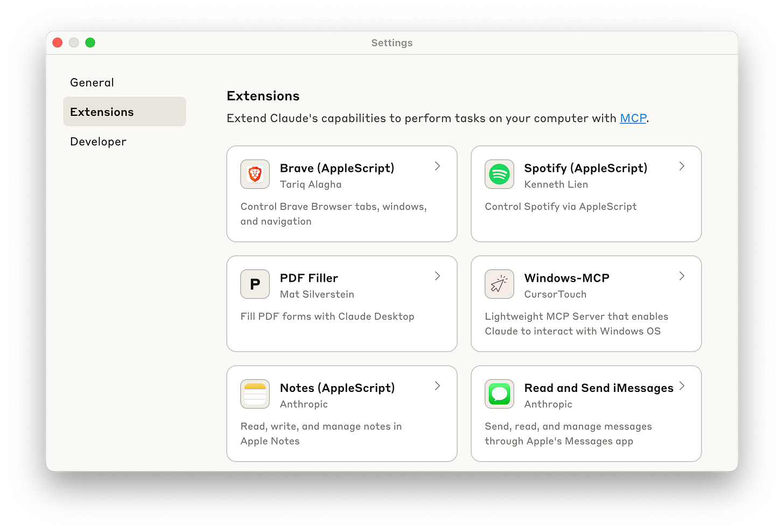Viewport: 784px width, 532px height.
Task: Click the green full-screen window button
Action: 90,43
